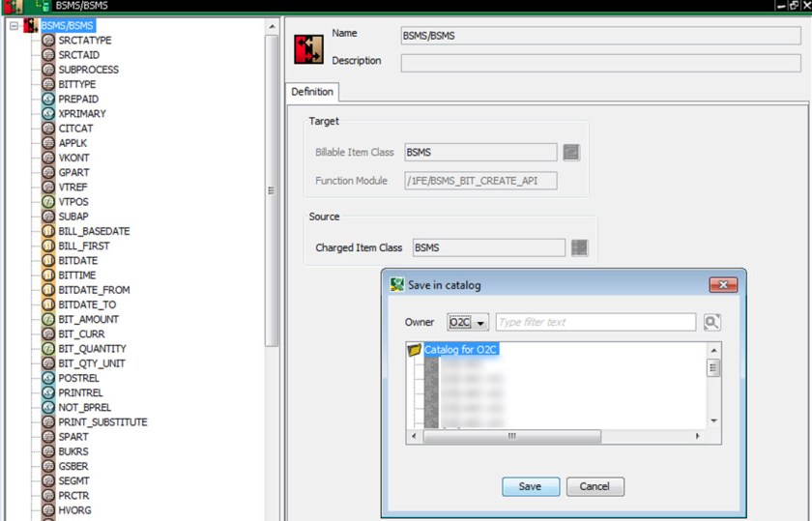Close the Save in catalog dialog
This screenshot has width=812, height=521.
point(723,285)
